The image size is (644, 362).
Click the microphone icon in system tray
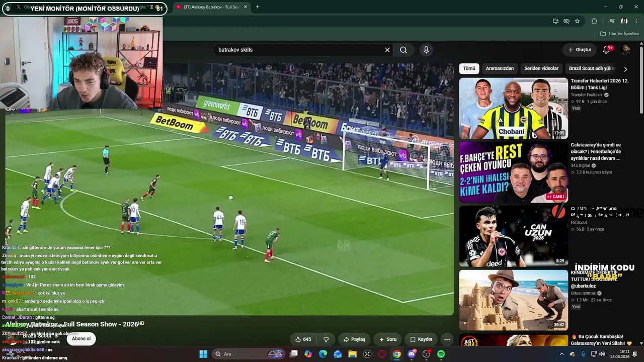583,354
